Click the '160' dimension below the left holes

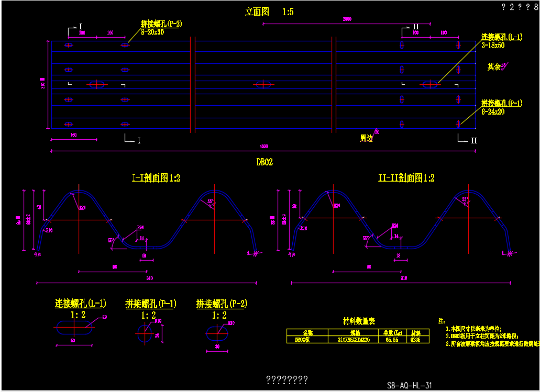tap(73, 135)
